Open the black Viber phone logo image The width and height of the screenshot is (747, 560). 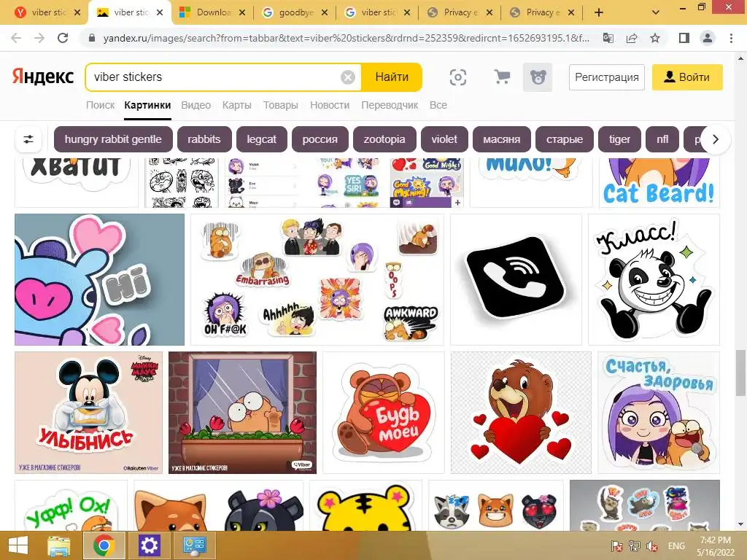pos(516,279)
